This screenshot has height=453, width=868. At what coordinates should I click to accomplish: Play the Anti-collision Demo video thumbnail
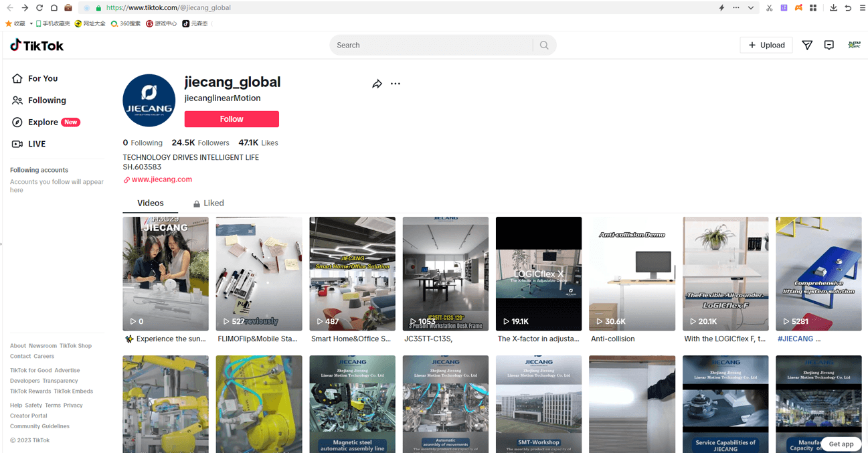(632, 274)
